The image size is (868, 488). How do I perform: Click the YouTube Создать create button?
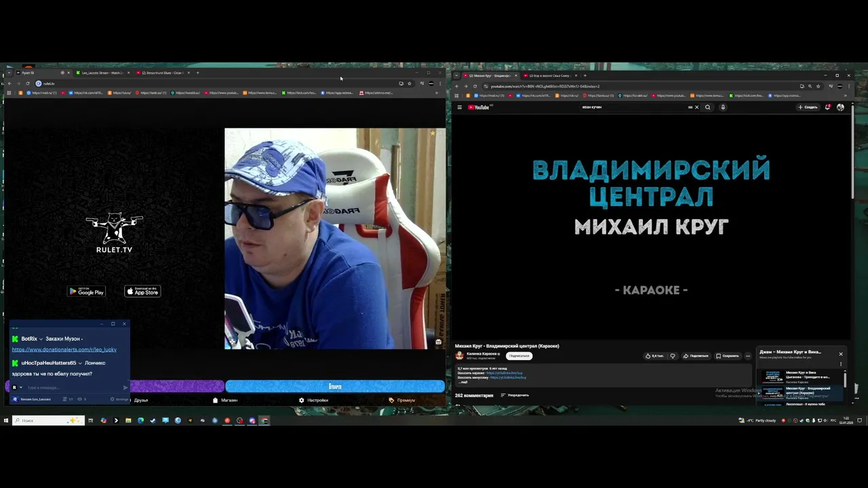[x=808, y=107]
